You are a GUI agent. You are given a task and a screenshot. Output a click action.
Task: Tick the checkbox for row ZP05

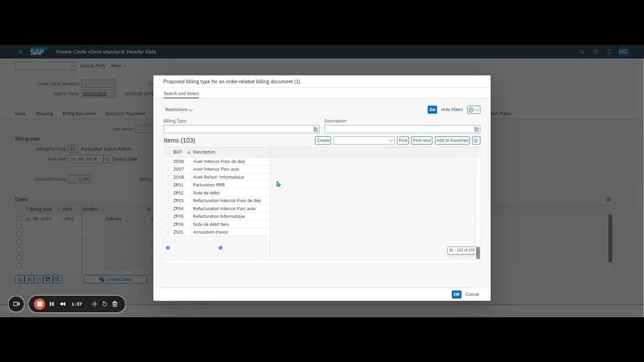tap(168, 216)
